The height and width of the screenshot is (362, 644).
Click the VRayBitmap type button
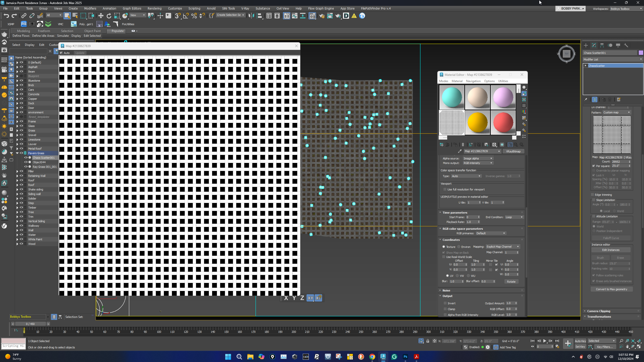tap(513, 151)
